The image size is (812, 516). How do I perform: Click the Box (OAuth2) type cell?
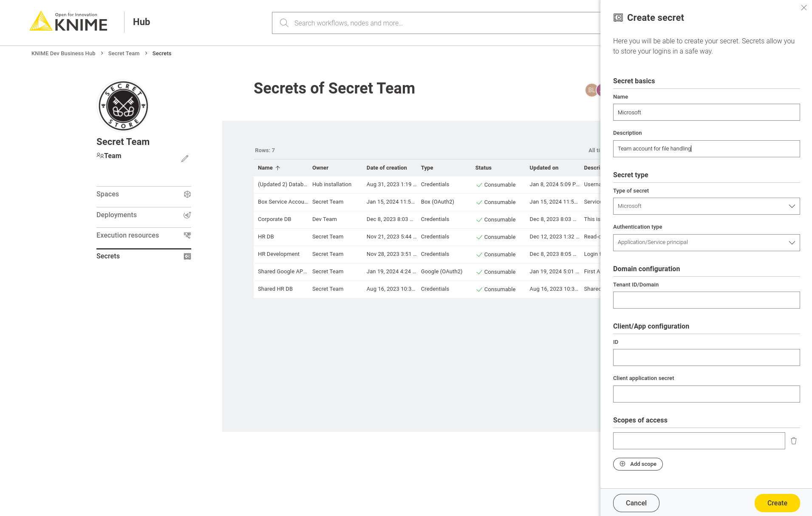(438, 202)
